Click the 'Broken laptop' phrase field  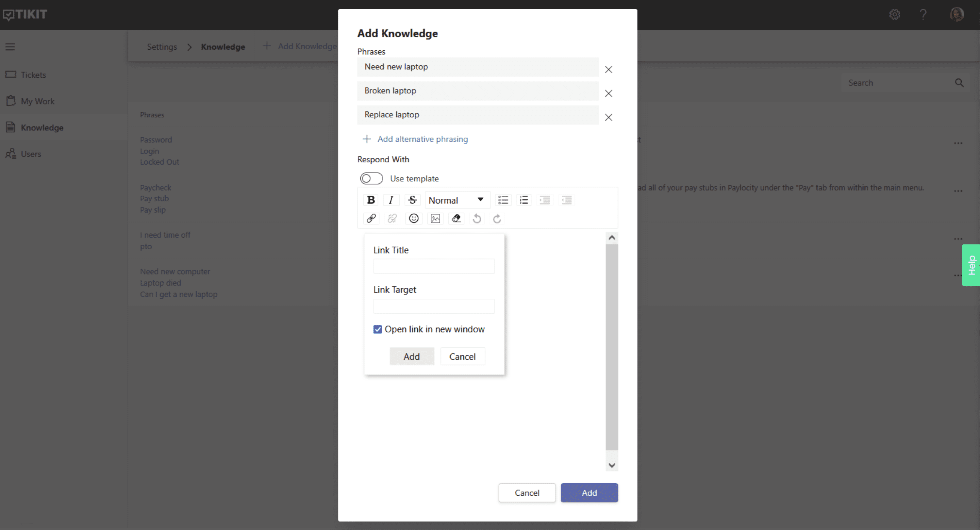[x=478, y=91]
